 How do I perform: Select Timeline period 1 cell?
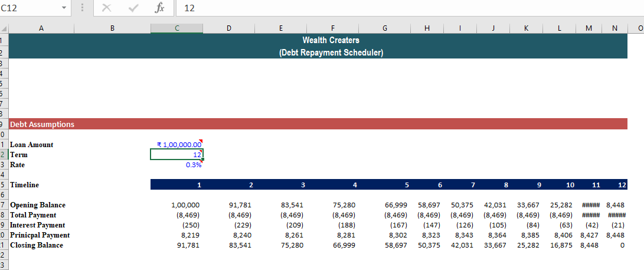tap(176, 185)
